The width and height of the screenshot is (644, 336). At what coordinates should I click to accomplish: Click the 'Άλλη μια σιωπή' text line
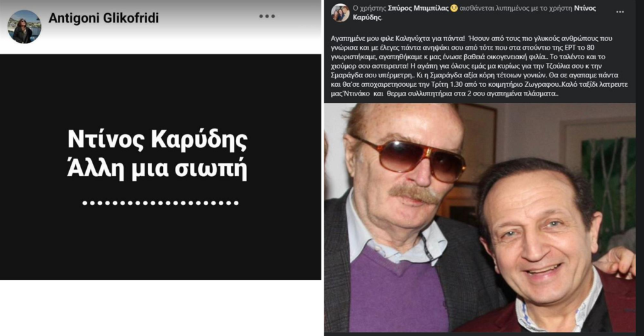click(x=157, y=169)
